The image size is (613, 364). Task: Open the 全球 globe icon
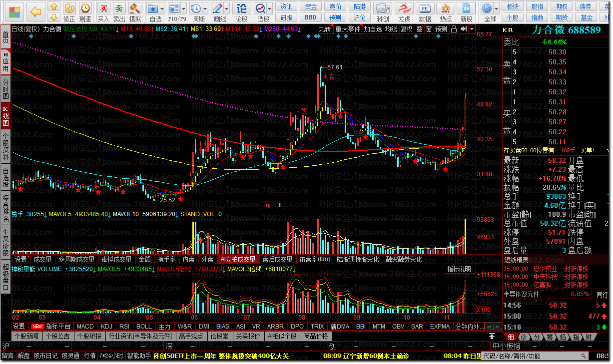click(487, 8)
